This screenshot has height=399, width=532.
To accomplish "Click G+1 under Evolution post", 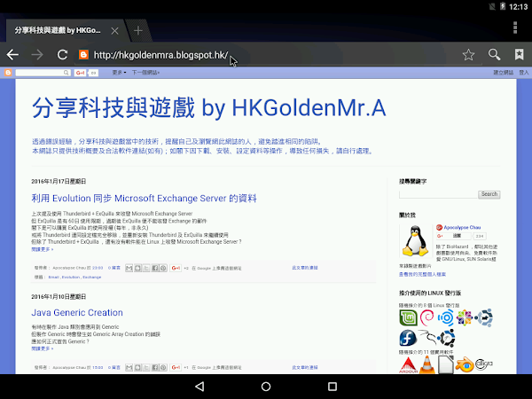I will pyautogui.click(x=176, y=268).
